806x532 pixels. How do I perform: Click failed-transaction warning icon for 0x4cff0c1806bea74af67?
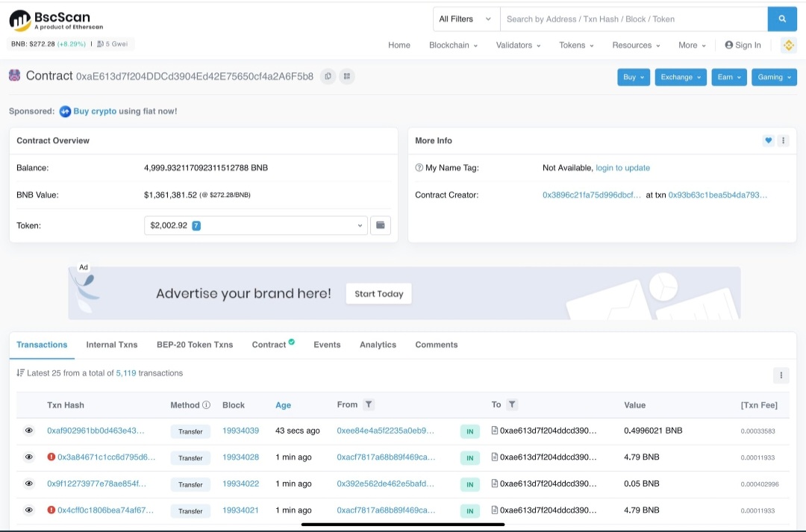click(51, 510)
